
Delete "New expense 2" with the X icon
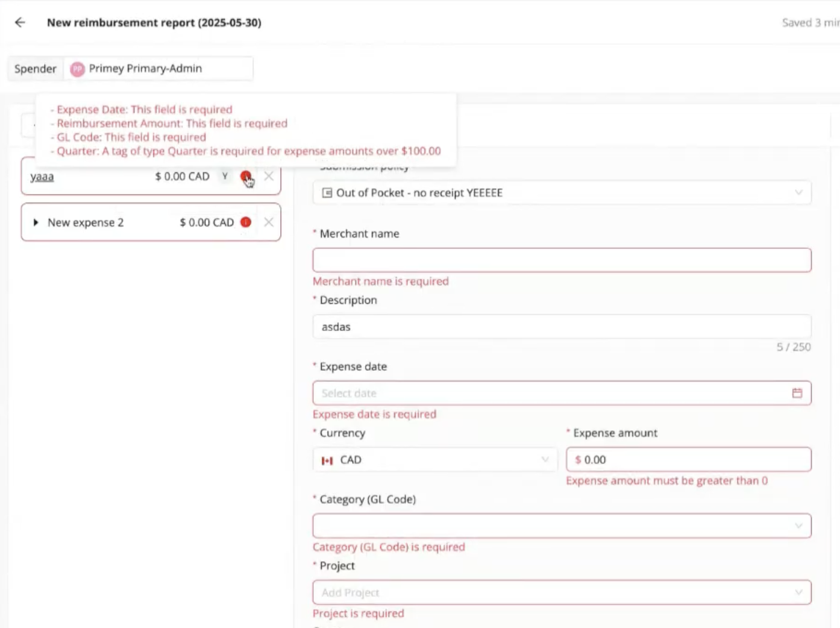pyautogui.click(x=269, y=222)
